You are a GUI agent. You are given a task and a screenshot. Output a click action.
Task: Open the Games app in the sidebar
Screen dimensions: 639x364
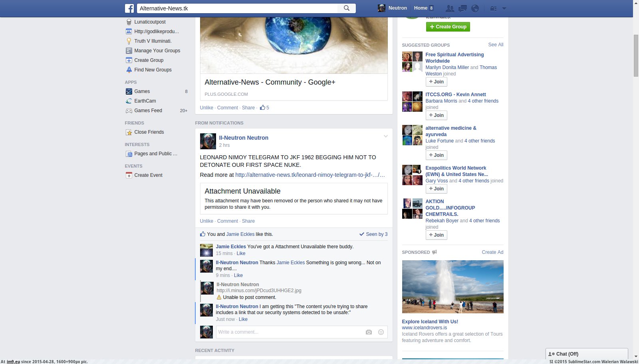pyautogui.click(x=142, y=91)
